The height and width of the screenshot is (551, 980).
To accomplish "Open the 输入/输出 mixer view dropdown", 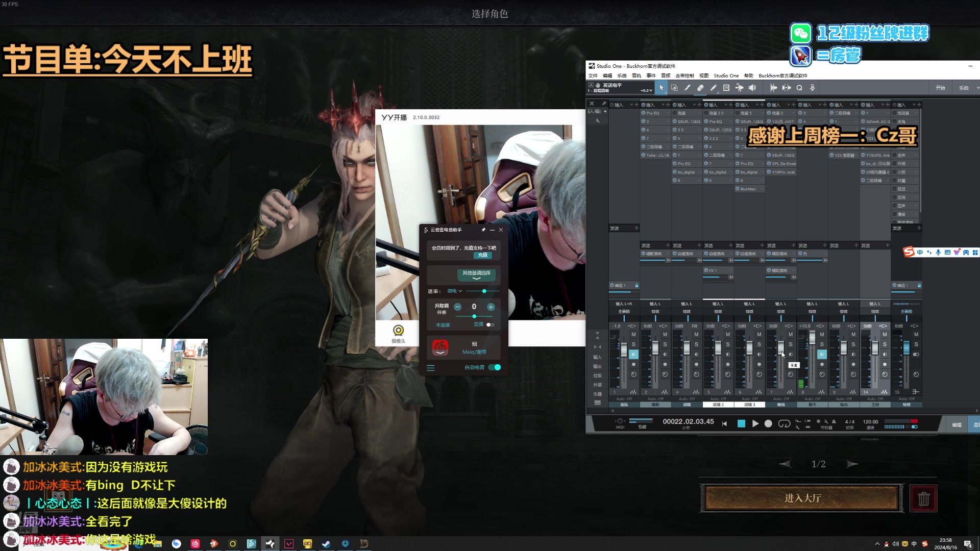I will click(x=597, y=111).
